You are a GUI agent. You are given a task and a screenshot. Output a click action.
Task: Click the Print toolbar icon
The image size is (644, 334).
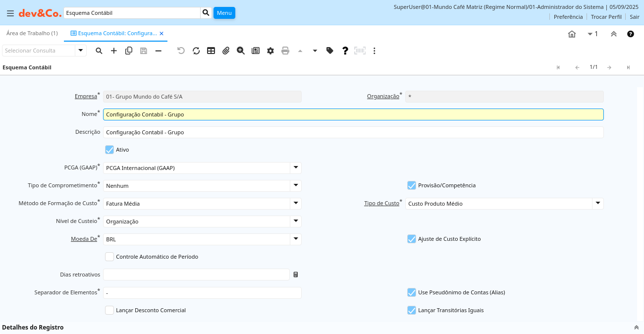click(285, 51)
